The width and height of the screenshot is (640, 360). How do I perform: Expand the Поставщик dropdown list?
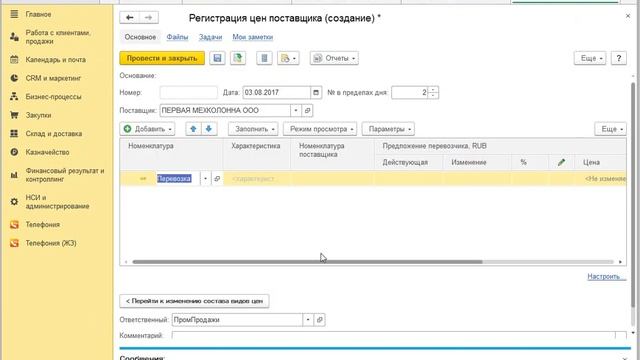[296, 111]
